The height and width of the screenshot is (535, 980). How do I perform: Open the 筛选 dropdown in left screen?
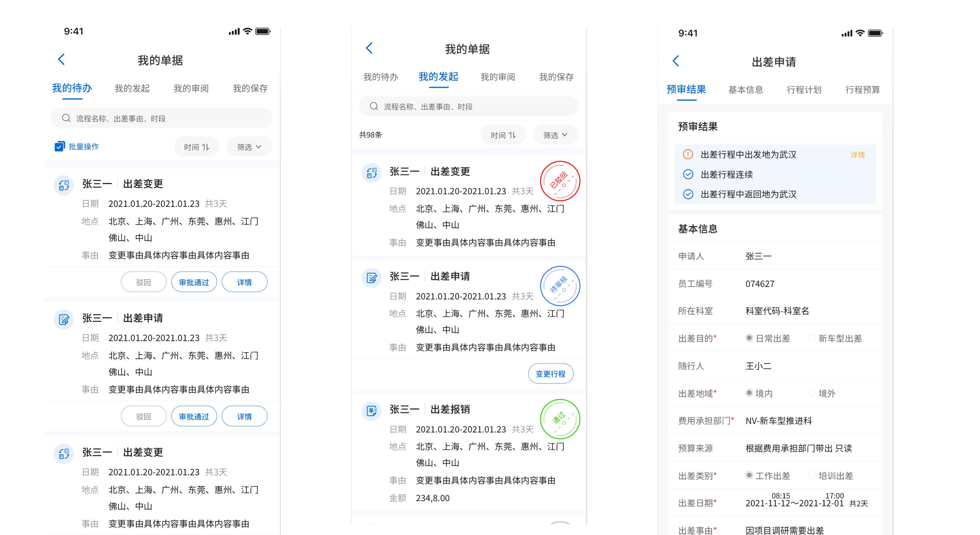point(249,147)
